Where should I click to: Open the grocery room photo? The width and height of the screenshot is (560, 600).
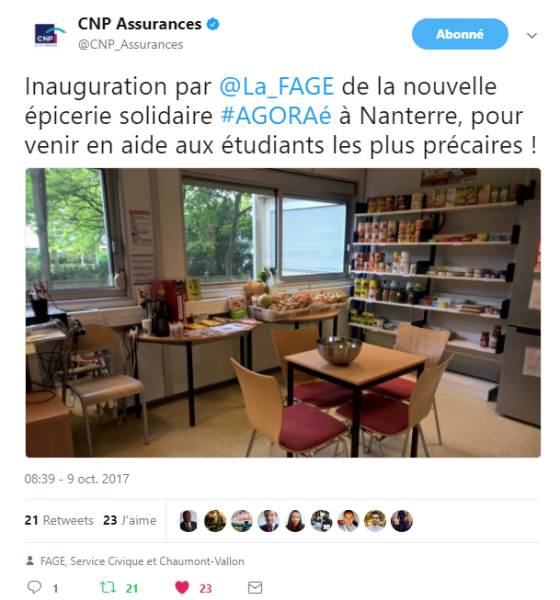[x=283, y=313]
